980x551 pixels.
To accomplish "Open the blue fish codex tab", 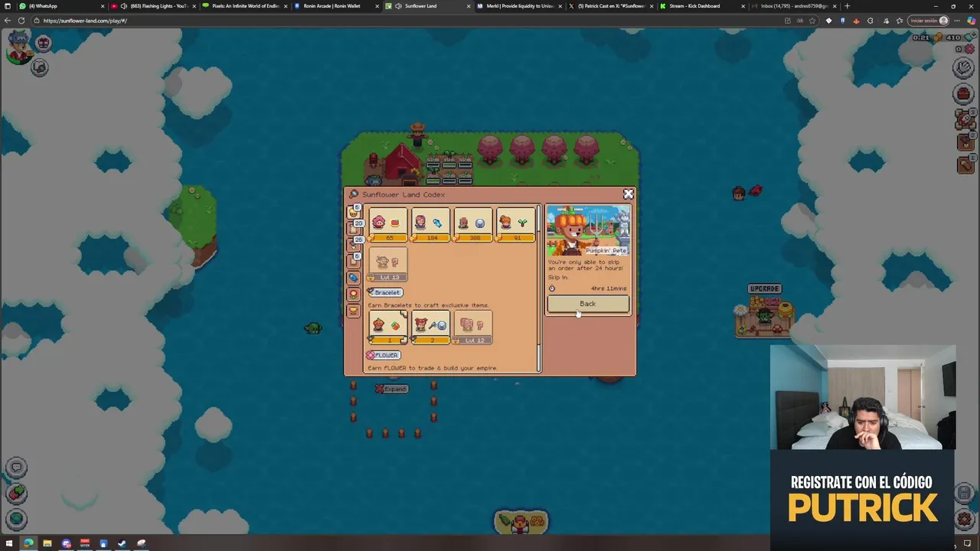I will pyautogui.click(x=354, y=278).
